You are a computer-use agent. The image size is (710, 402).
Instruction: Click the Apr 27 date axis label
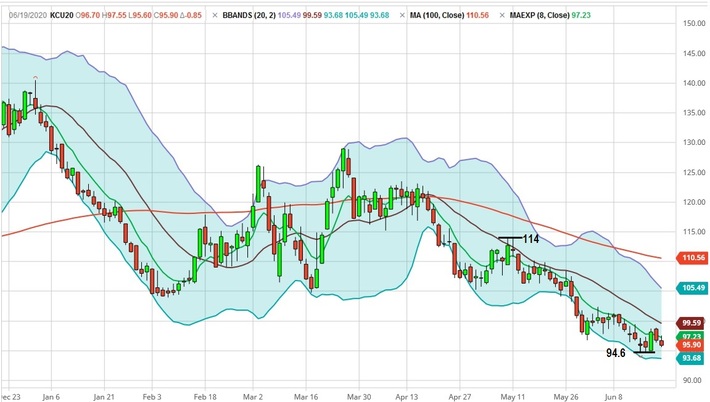460,397
